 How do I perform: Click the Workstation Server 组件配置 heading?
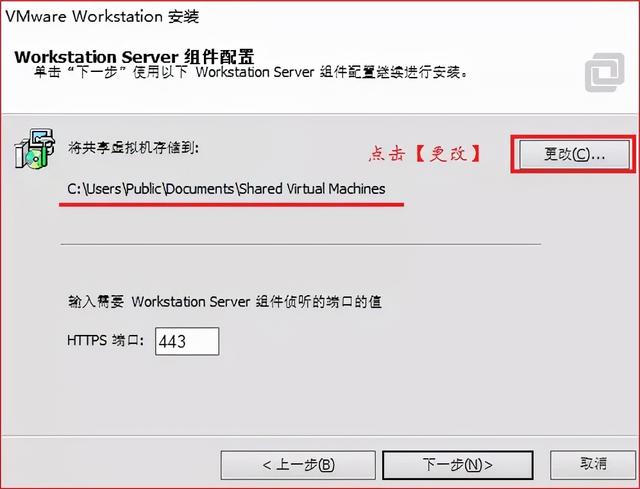coord(134,57)
